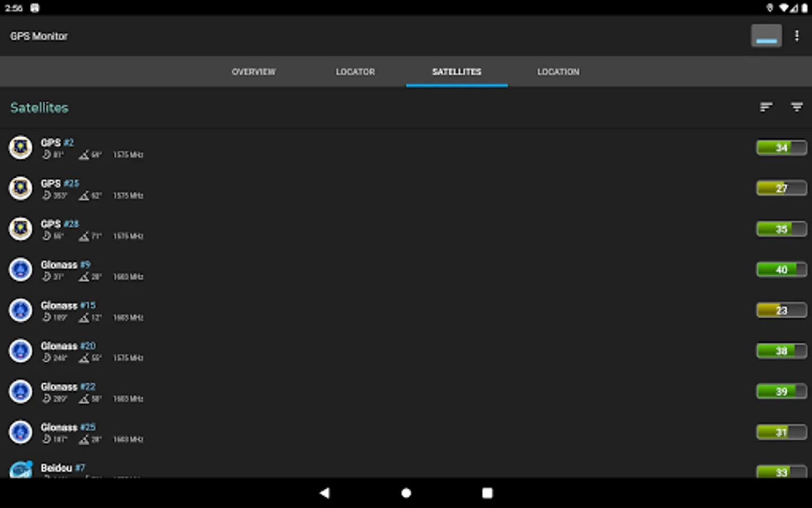Open the three-dot overflow menu
Viewport: 812px width, 508px height.
tap(796, 36)
